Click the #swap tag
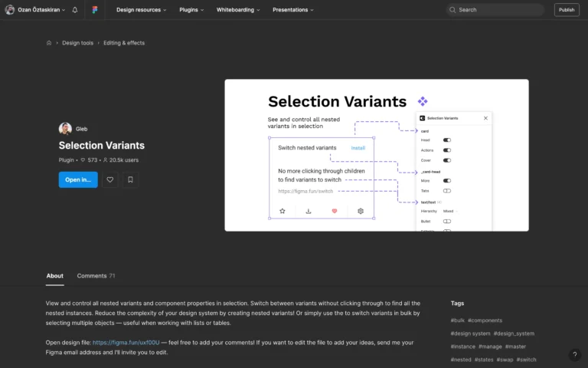Viewport: 588px width, 368px height. (x=505, y=360)
